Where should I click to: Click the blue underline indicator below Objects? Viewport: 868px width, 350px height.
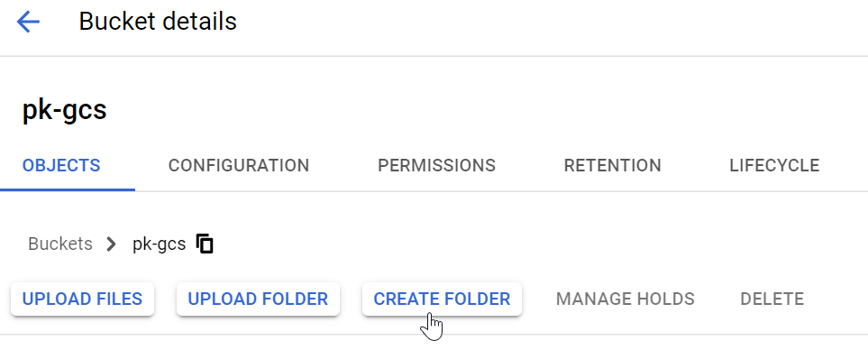click(x=68, y=190)
